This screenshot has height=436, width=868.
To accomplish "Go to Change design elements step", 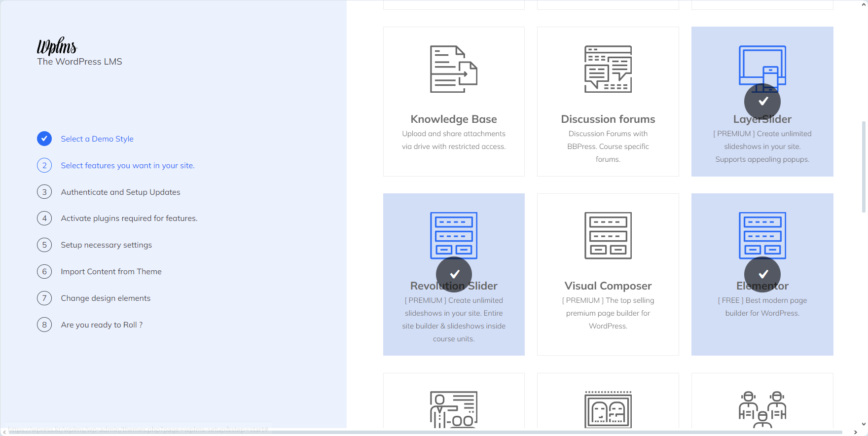I will (x=106, y=298).
